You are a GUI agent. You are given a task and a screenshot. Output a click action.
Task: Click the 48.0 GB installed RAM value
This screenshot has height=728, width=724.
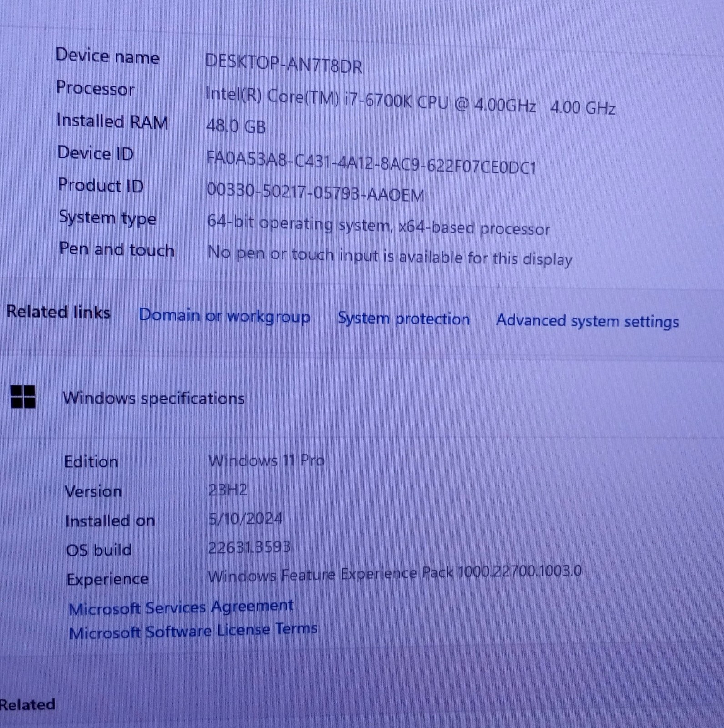(236, 126)
